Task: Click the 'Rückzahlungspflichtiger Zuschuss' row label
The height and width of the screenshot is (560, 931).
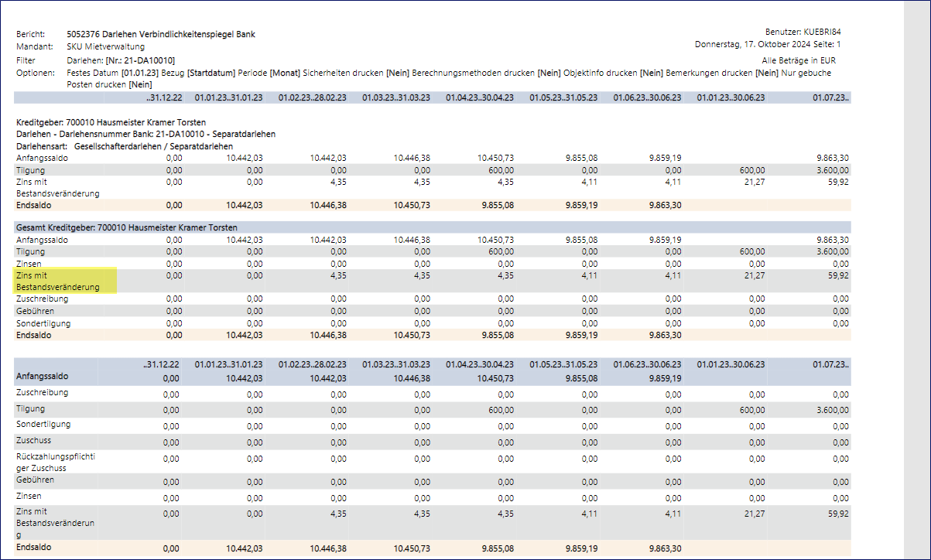Action: [x=55, y=461]
